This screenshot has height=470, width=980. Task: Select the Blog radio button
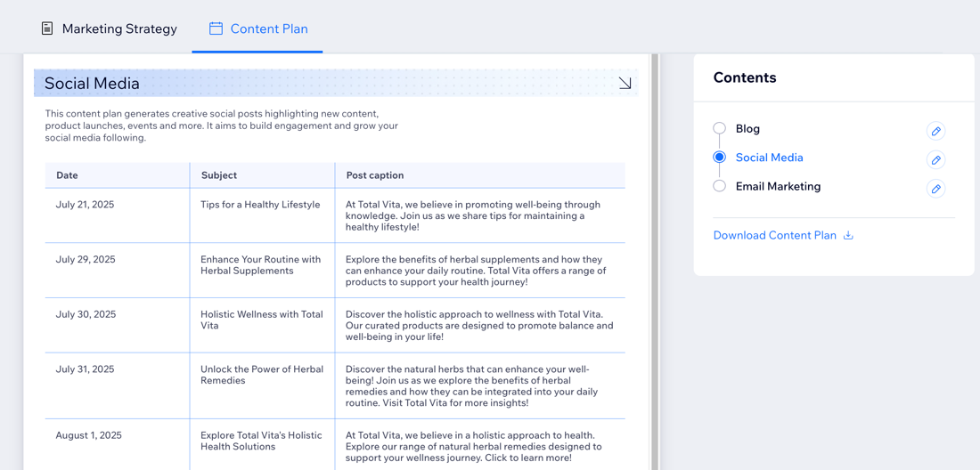tap(719, 128)
